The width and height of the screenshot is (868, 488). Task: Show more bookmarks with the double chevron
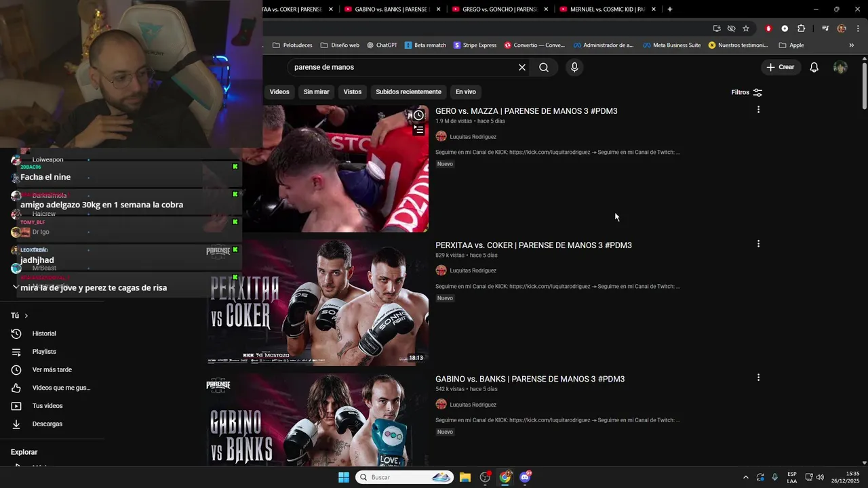tap(852, 45)
